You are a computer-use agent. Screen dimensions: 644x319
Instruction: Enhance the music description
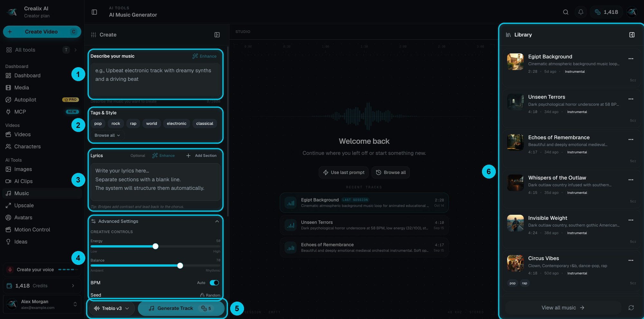(x=204, y=56)
